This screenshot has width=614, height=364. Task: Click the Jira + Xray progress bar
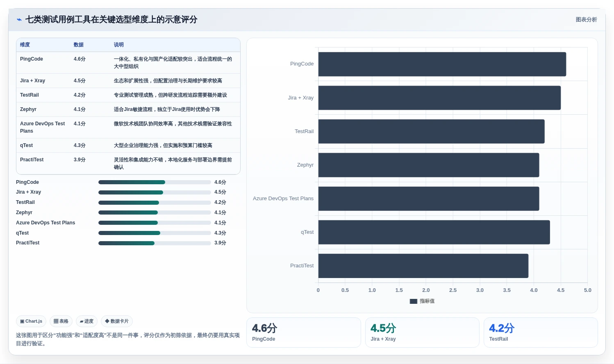click(155, 192)
